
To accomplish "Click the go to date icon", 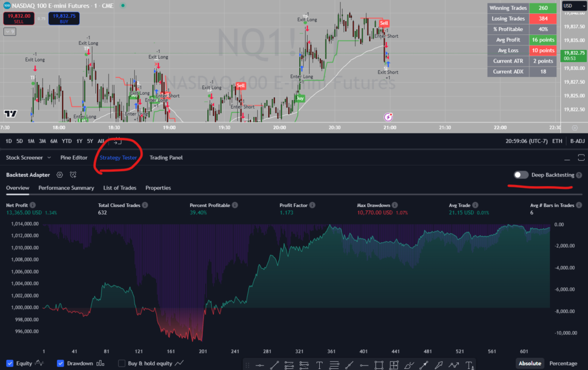I will click(117, 141).
